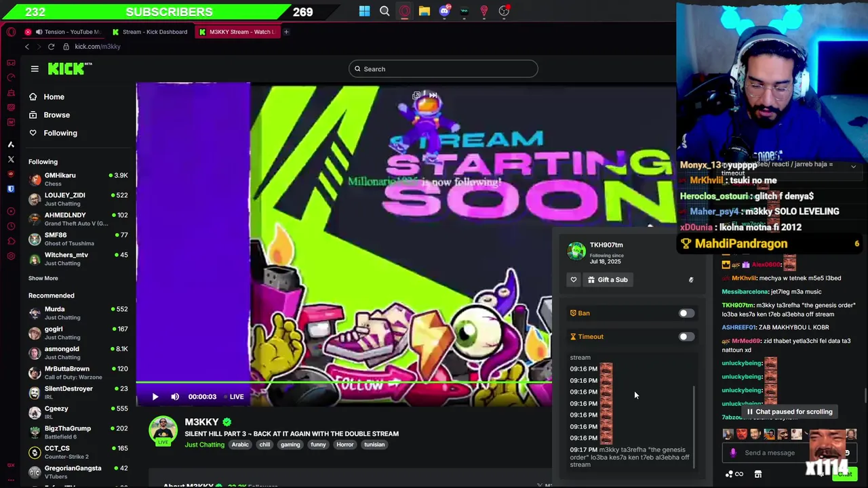Toggle the Timeout switch
868x488 pixels.
click(x=686, y=336)
